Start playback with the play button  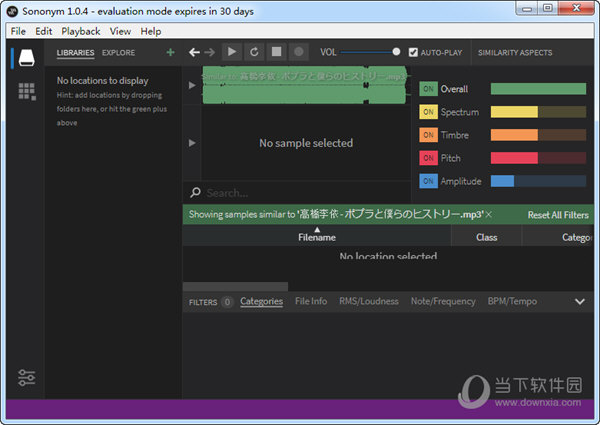coord(232,52)
